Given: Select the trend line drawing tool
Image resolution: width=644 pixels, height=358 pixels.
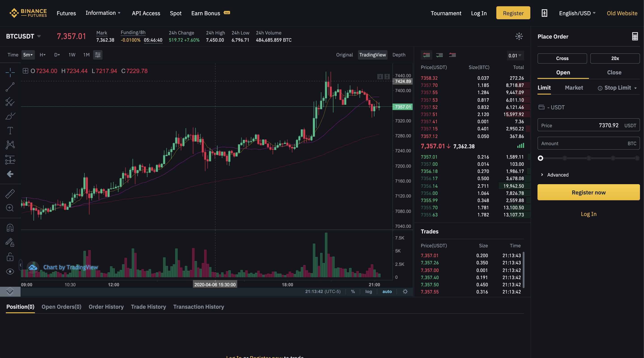Looking at the screenshot, I should coord(10,87).
